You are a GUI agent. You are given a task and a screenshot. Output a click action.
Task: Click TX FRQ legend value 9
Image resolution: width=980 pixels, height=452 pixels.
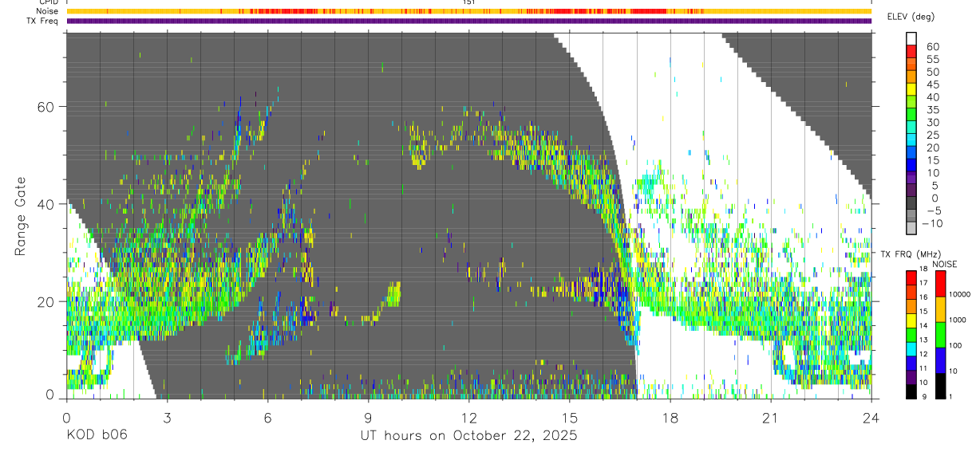coord(924,397)
